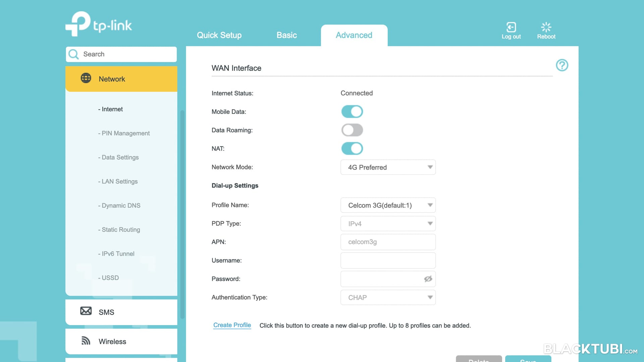Disable the NAT switch

click(x=352, y=148)
